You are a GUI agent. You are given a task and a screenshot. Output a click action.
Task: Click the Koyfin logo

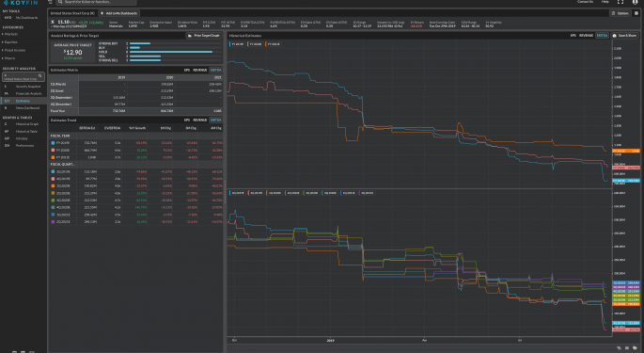tap(21, 3)
